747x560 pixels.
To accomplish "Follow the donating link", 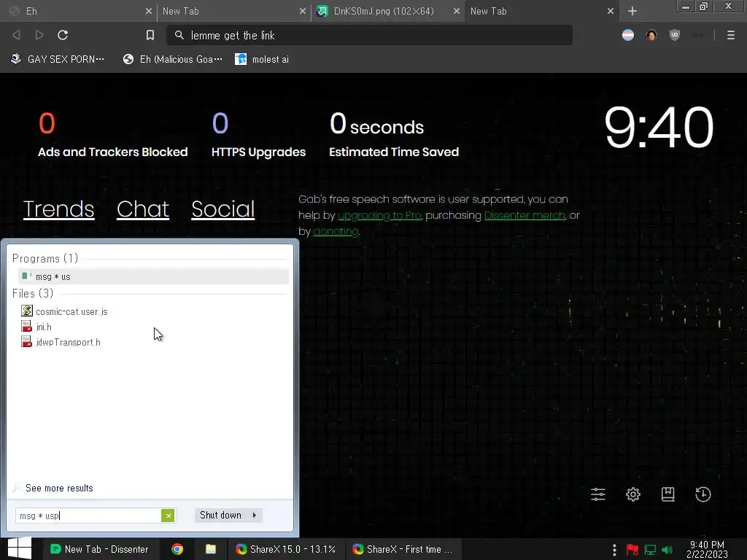I will click(x=336, y=231).
